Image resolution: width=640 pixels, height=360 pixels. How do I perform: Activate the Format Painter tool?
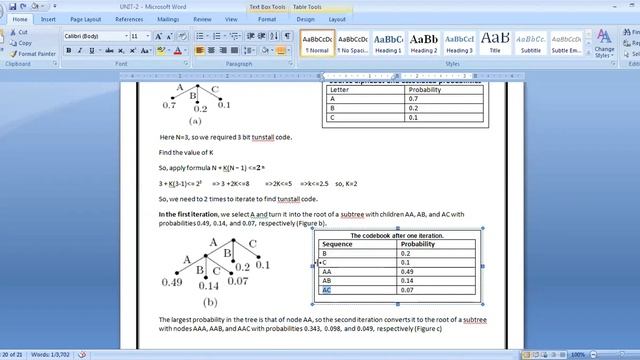tap(32, 53)
